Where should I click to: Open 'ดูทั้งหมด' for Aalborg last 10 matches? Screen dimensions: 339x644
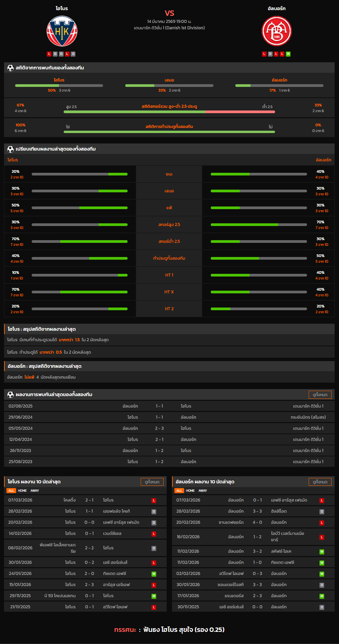point(320,482)
